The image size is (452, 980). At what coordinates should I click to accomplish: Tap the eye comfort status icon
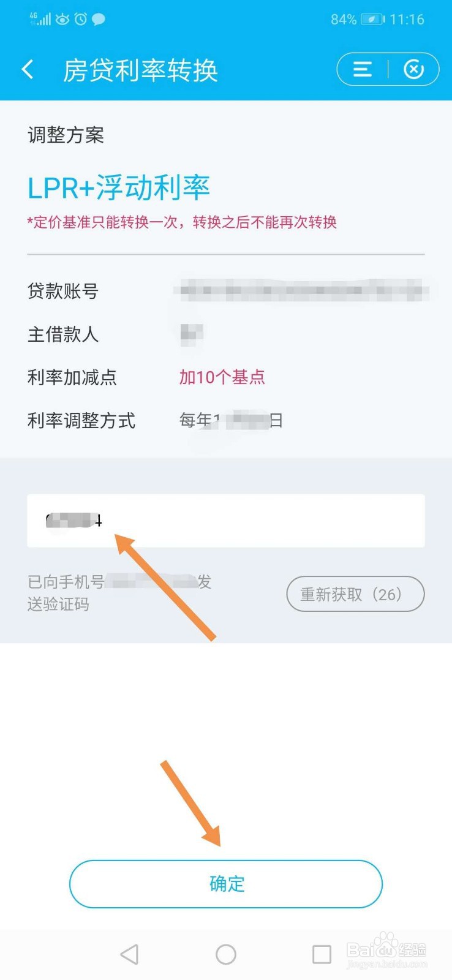coord(62,19)
